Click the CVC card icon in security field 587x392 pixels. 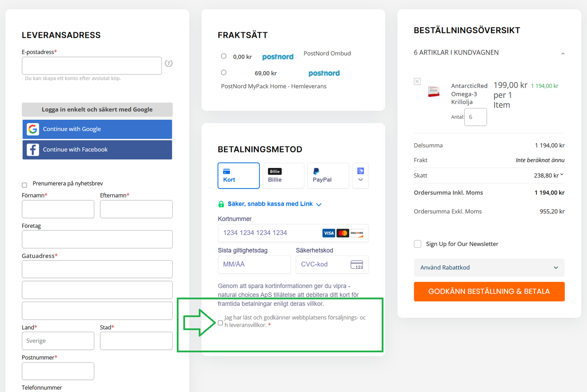(x=356, y=265)
